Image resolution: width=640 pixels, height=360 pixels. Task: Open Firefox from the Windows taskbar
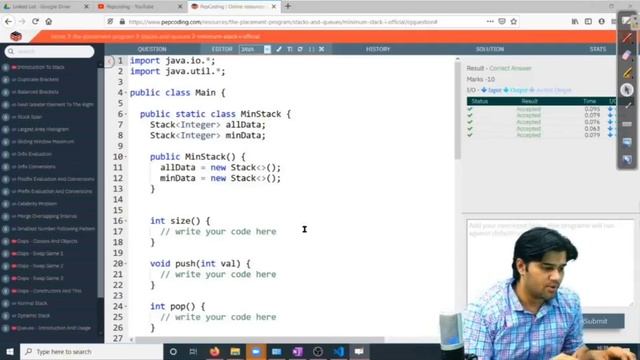[x=214, y=351]
